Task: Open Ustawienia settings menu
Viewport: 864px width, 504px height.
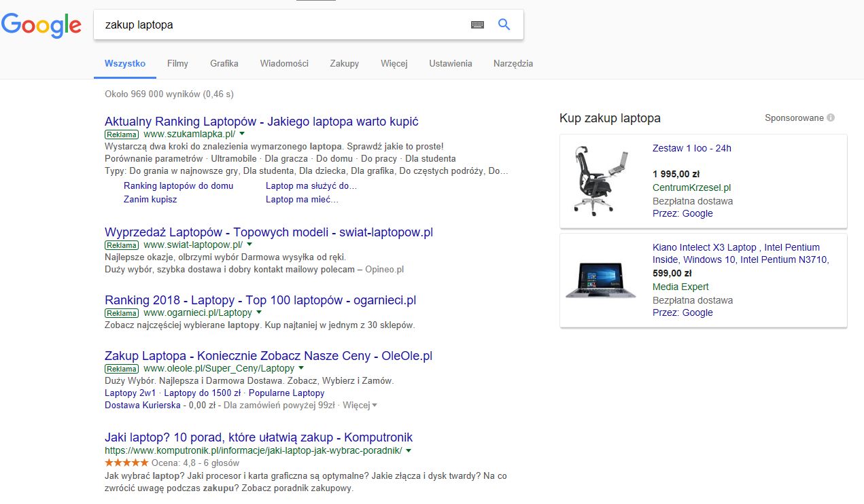Action: pyautogui.click(x=451, y=63)
